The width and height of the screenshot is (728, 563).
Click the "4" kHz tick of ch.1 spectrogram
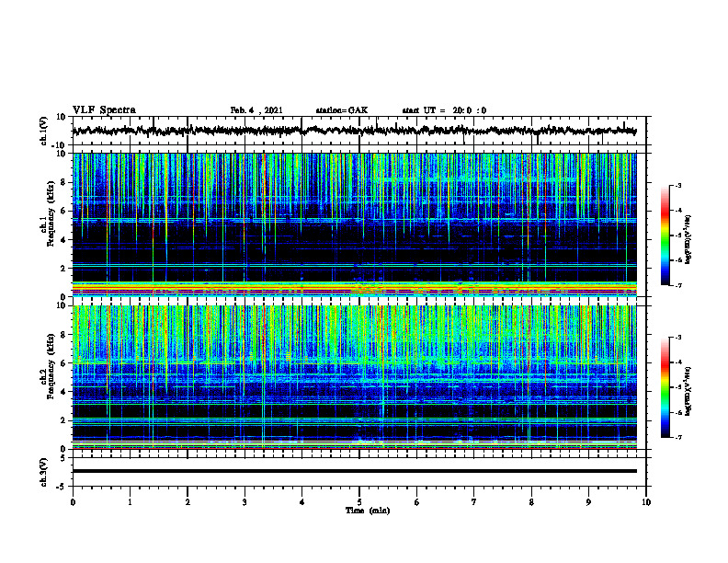(x=64, y=240)
